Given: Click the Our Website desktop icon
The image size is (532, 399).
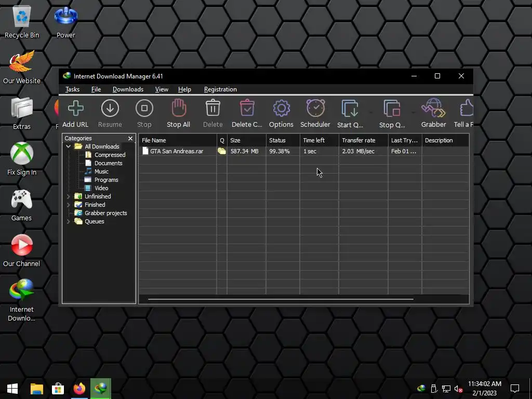Looking at the screenshot, I should (22, 67).
